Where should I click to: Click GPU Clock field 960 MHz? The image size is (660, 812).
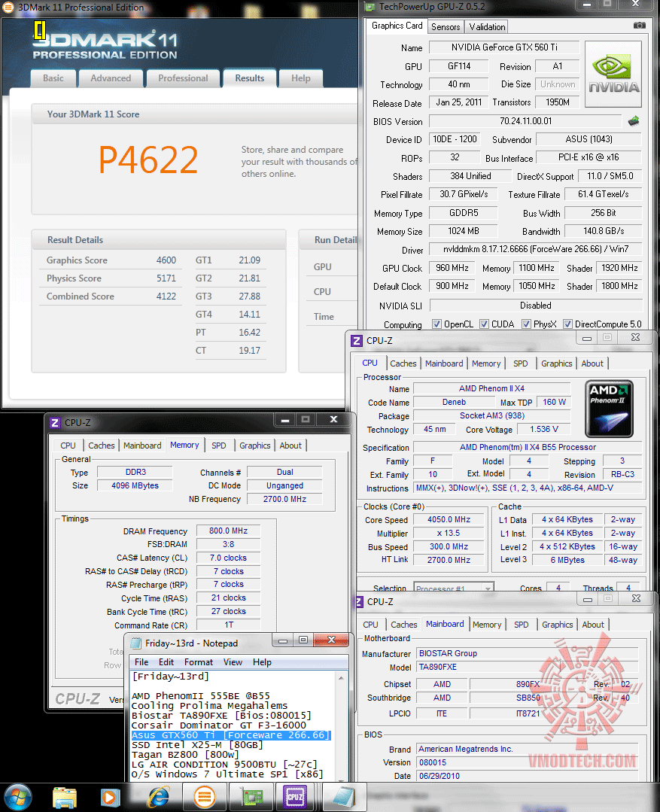pyautogui.click(x=452, y=268)
